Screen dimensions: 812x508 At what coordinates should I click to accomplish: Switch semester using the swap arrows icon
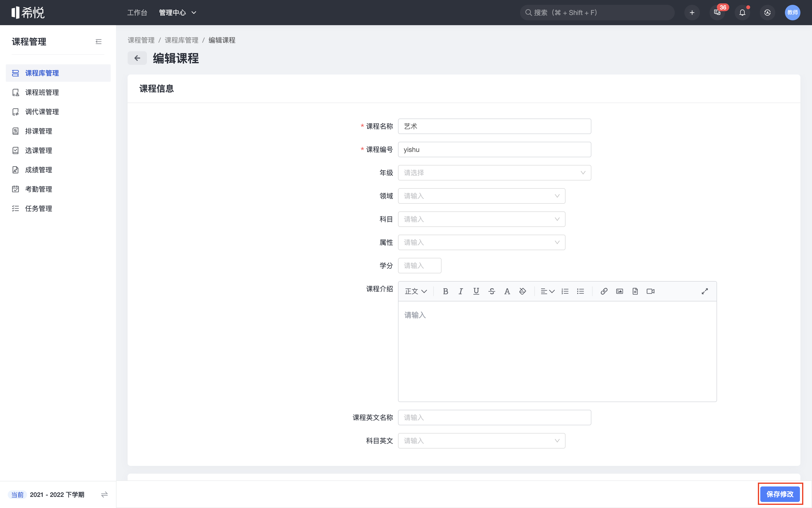point(104,494)
